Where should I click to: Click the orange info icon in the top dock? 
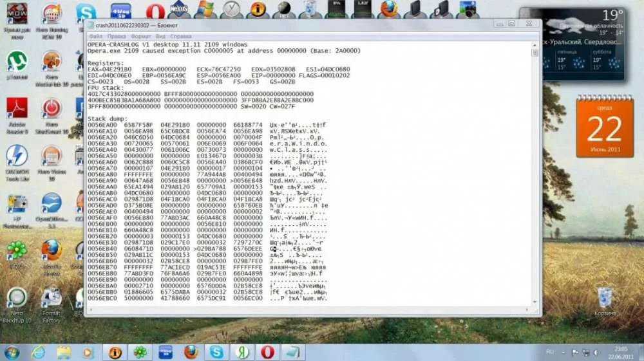[258, 10]
